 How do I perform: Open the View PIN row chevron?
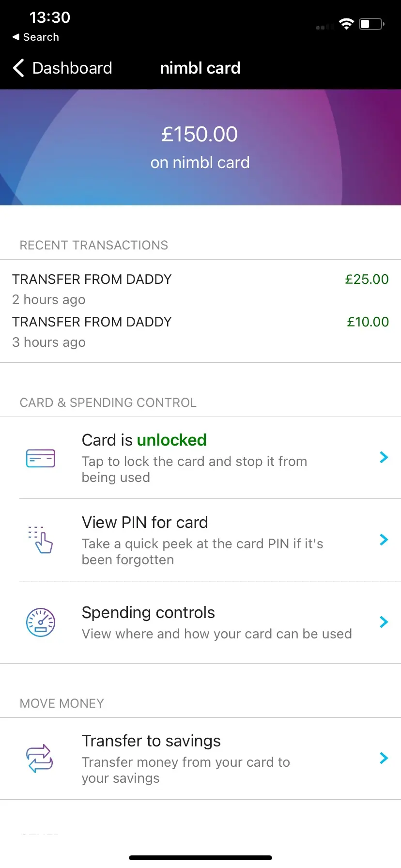[384, 540]
